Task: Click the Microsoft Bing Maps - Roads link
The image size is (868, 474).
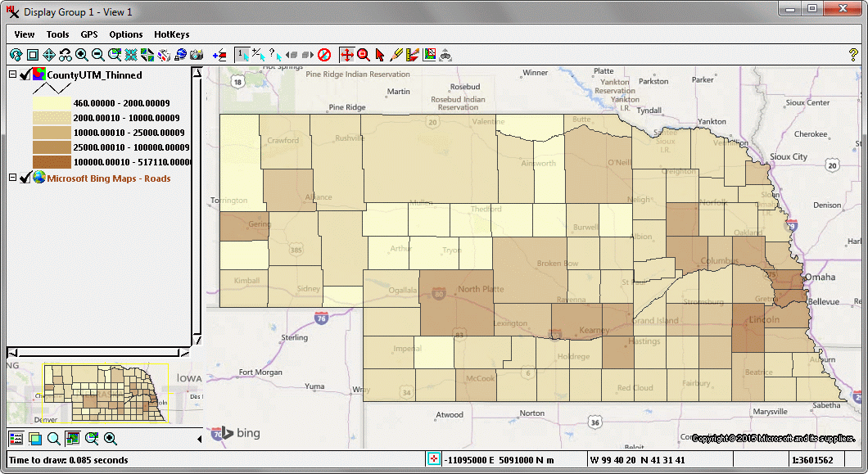Action: (x=109, y=178)
